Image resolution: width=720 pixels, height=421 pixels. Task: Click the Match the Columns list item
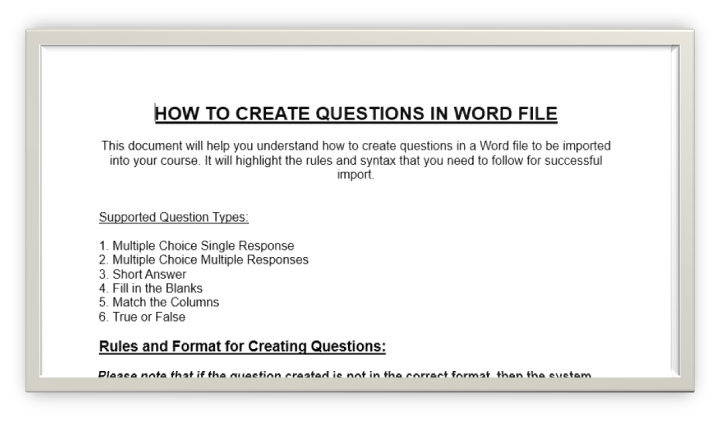[158, 302]
